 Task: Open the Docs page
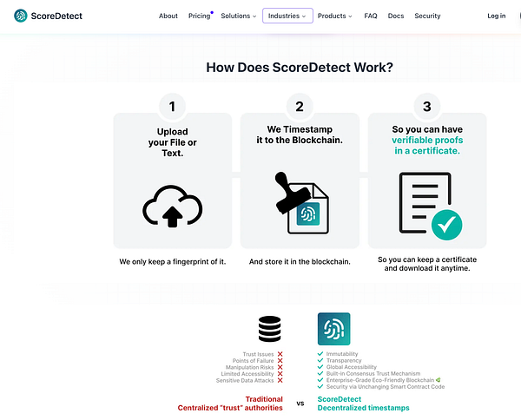tap(396, 16)
